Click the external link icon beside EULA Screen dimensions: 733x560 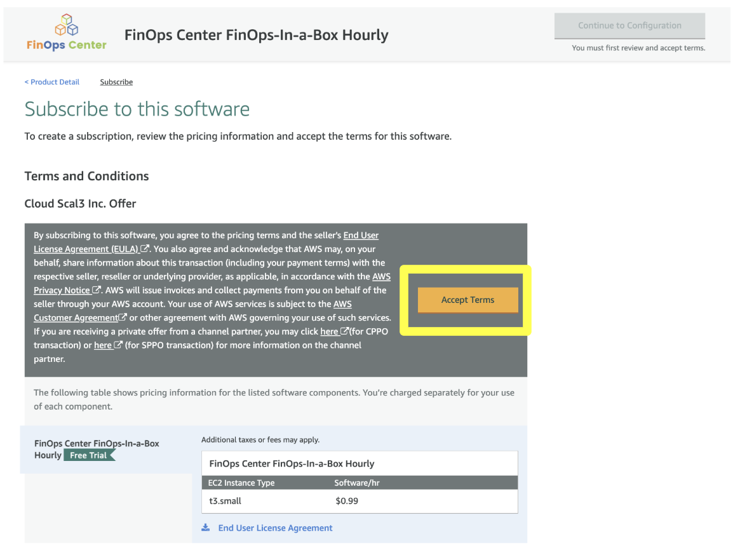145,249
